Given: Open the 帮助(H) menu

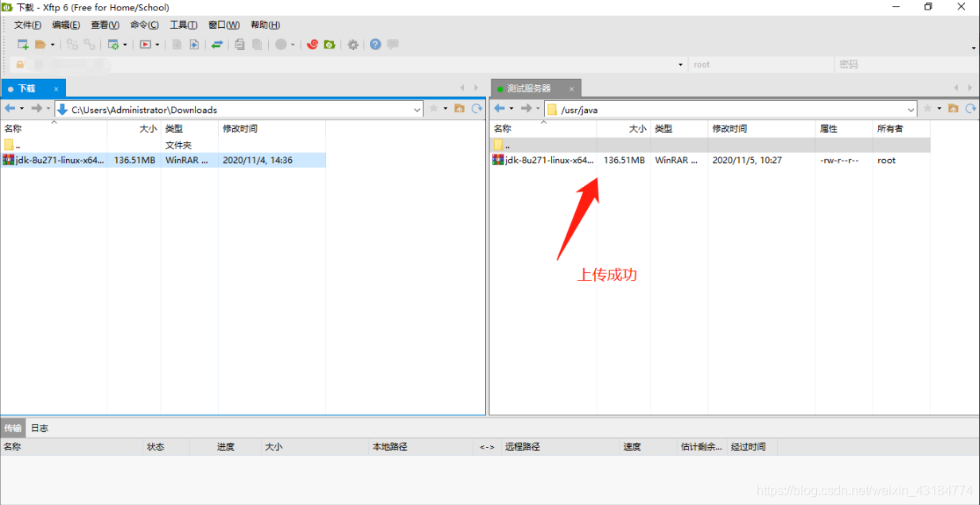Looking at the screenshot, I should coord(265,25).
